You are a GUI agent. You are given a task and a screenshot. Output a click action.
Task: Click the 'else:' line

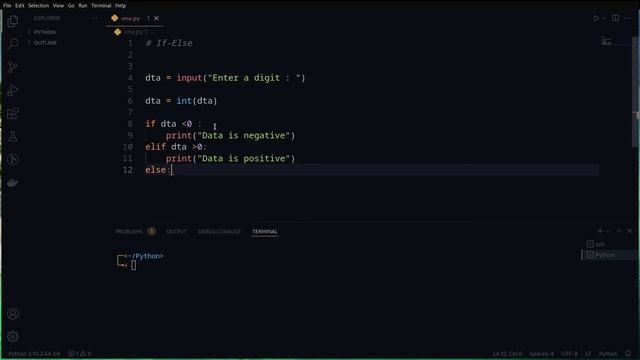tap(158, 170)
